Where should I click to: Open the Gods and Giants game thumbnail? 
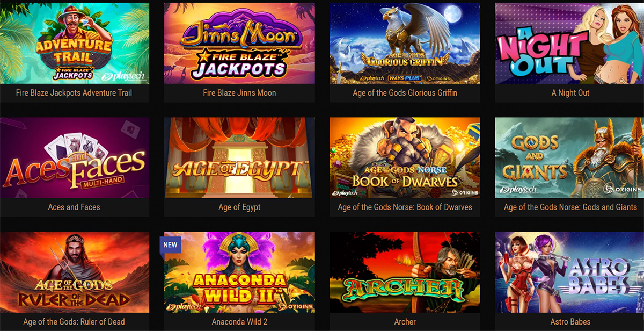pos(569,158)
